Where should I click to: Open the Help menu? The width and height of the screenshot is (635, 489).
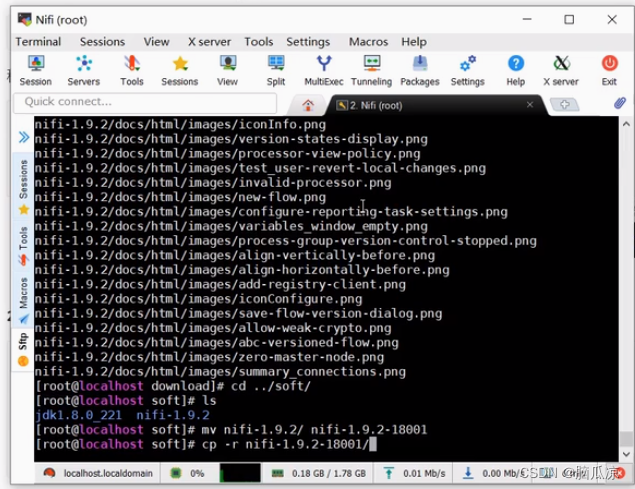pos(413,42)
